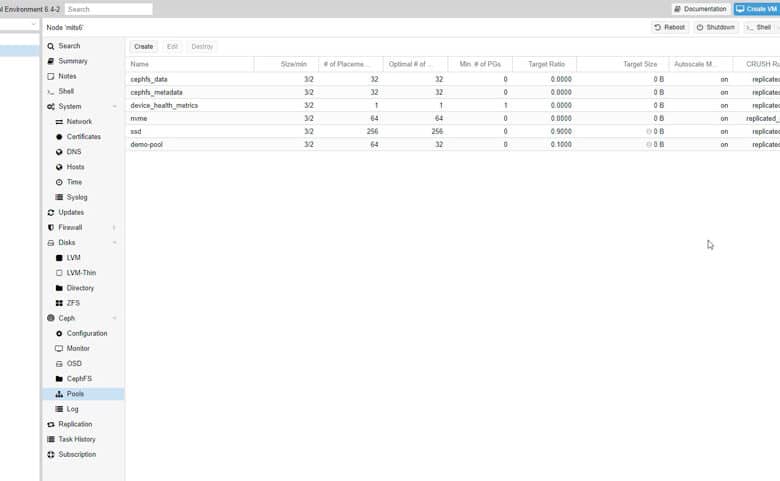Select the nvme pool row

[453, 118]
